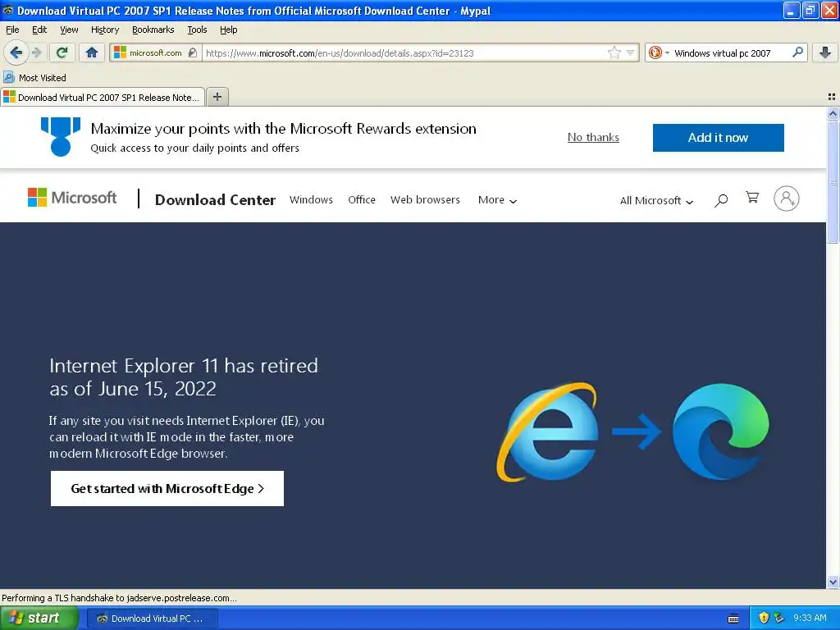Reload the page with the refresh icon
The height and width of the screenshot is (630, 840).
click(x=62, y=52)
